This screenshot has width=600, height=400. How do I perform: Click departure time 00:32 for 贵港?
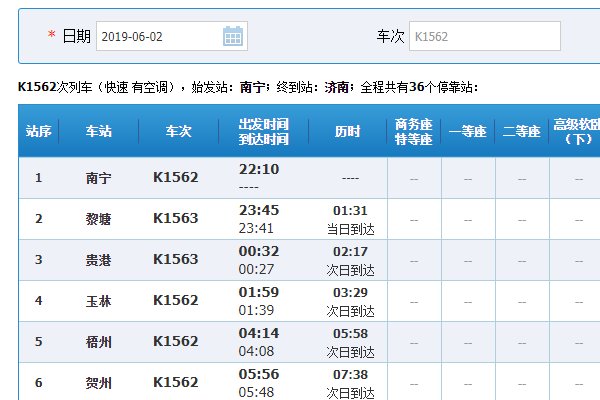(x=259, y=251)
